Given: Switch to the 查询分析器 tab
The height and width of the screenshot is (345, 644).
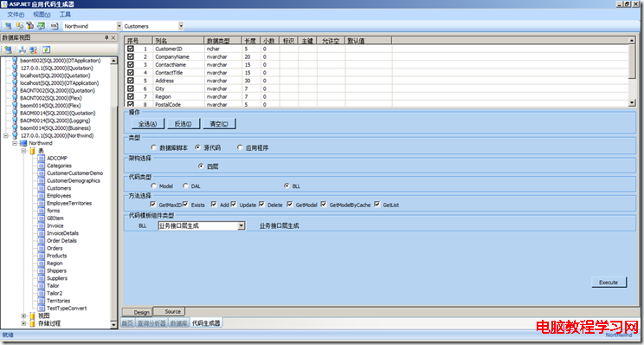Looking at the screenshot, I should [x=151, y=323].
